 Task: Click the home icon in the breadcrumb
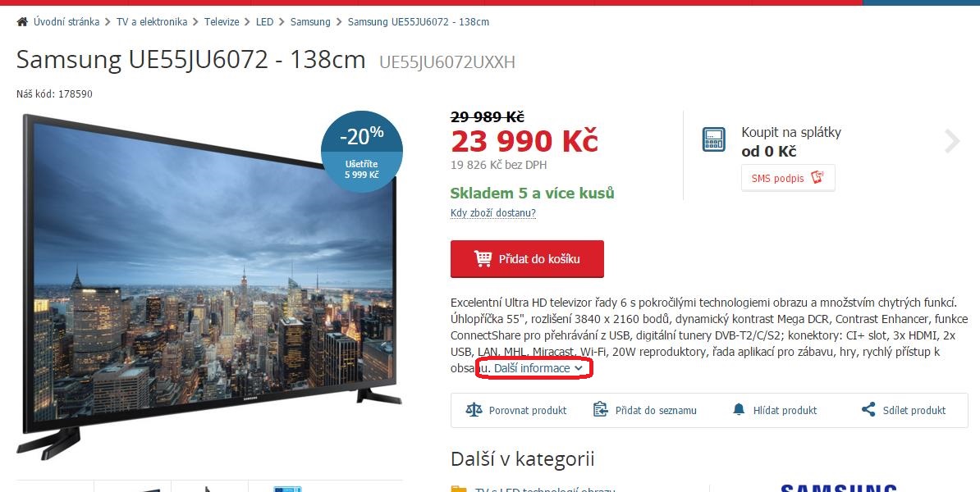[x=22, y=22]
